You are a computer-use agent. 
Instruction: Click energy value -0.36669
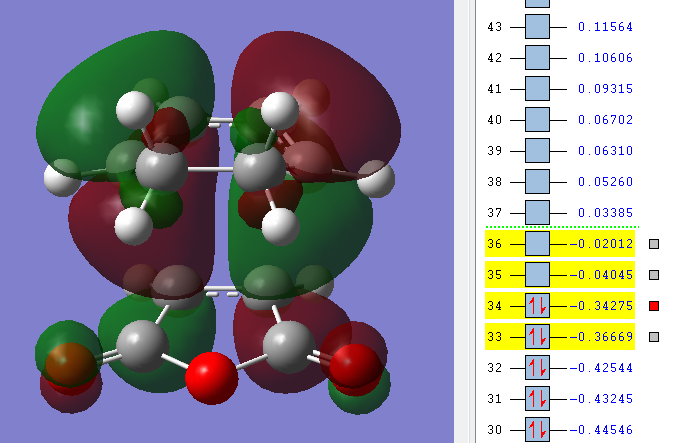click(601, 337)
